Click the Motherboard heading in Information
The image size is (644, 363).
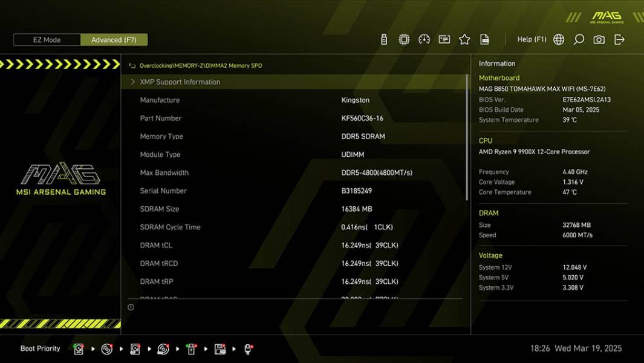click(499, 77)
